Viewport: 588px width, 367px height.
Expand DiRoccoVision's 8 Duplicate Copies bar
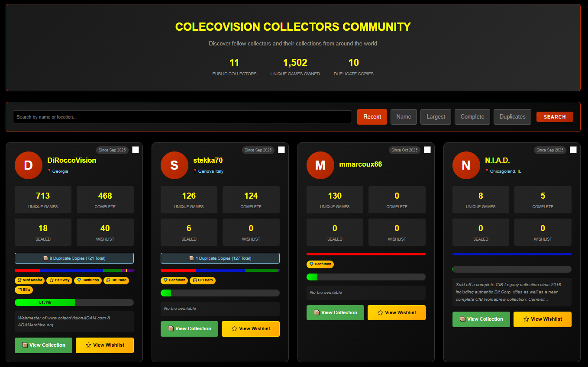click(74, 258)
